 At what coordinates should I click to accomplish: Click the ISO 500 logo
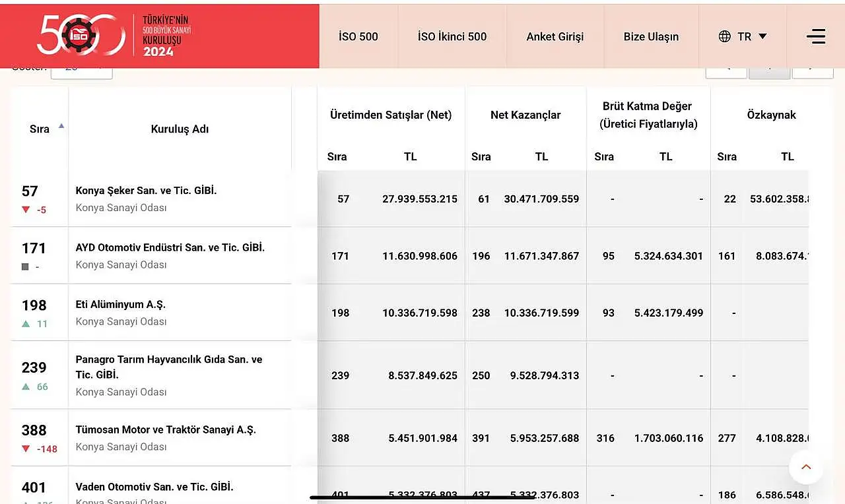pos(114,36)
